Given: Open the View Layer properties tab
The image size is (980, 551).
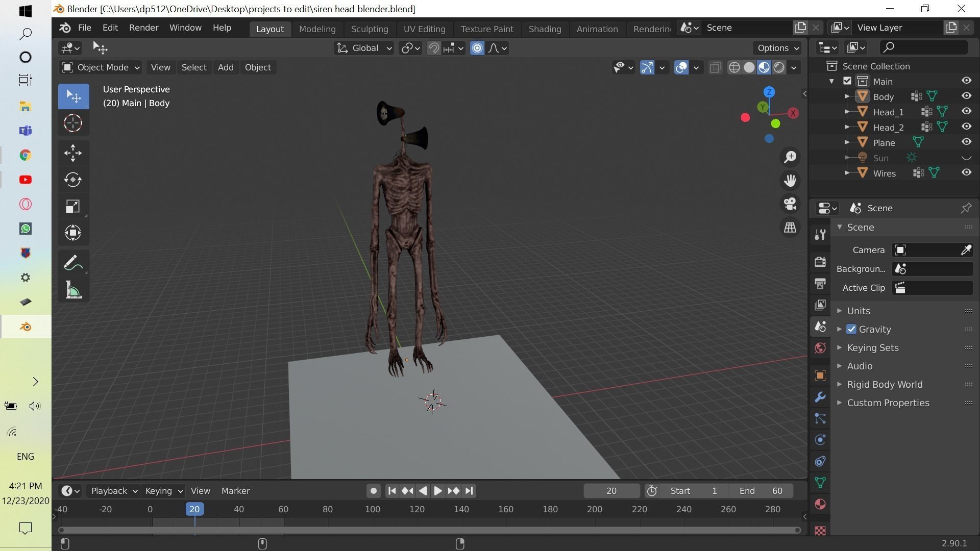Looking at the screenshot, I should click(820, 305).
